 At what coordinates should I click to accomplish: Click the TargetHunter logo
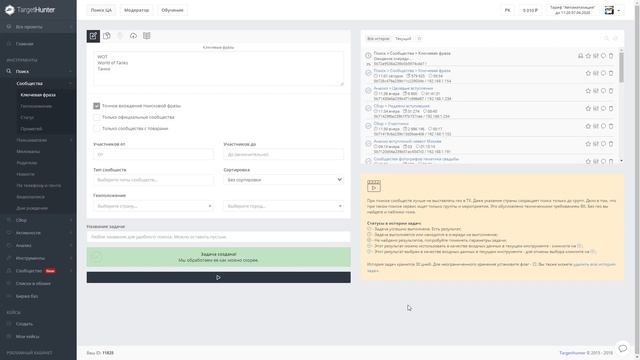[30, 10]
